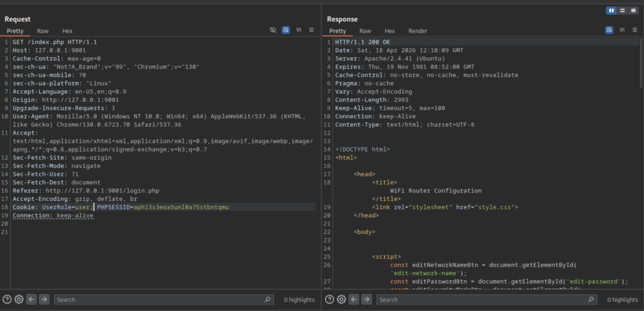Select the side-by-side split layout icon
This screenshot has width=644, height=311.
tap(611, 11)
